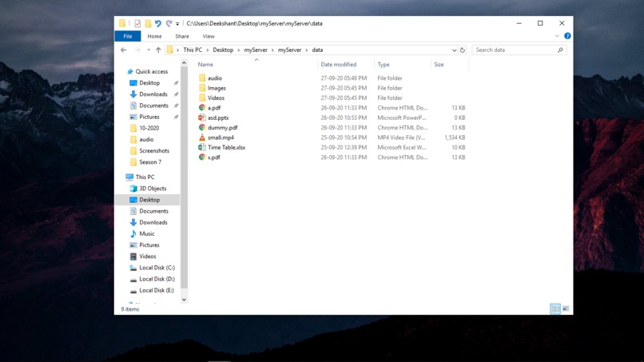Select the a.pdf file
Screen dimensions: 644x362
tap(214, 108)
